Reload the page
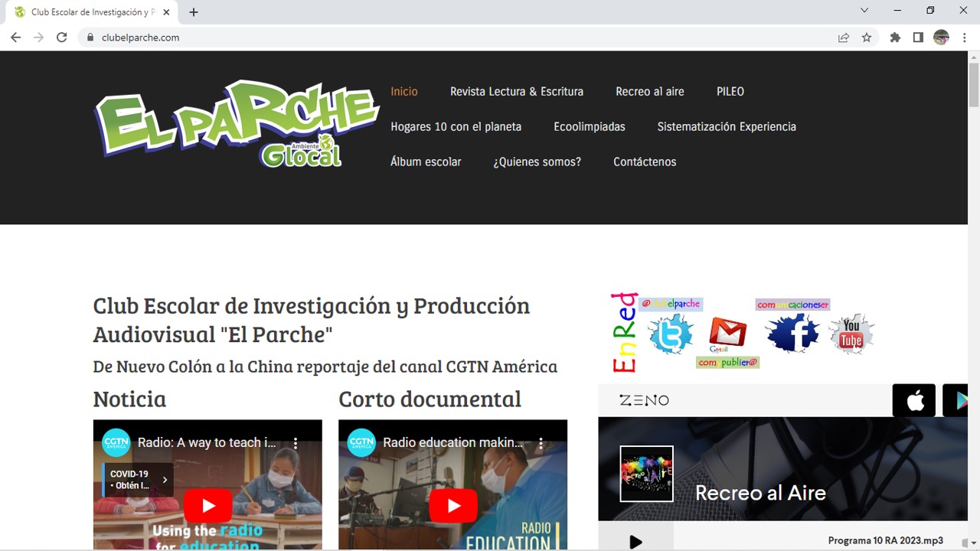This screenshot has width=980, height=551. (x=62, y=37)
